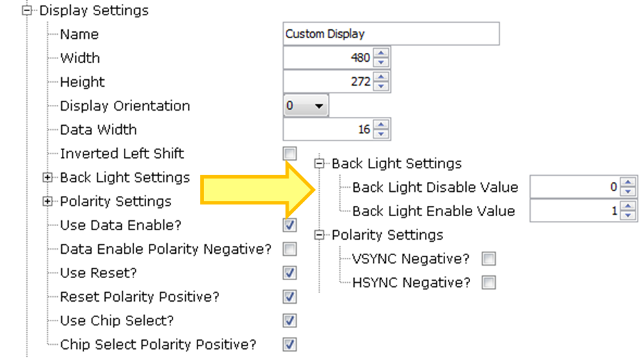
Task: Expand Polarity Settings in left tree
Action: point(48,201)
